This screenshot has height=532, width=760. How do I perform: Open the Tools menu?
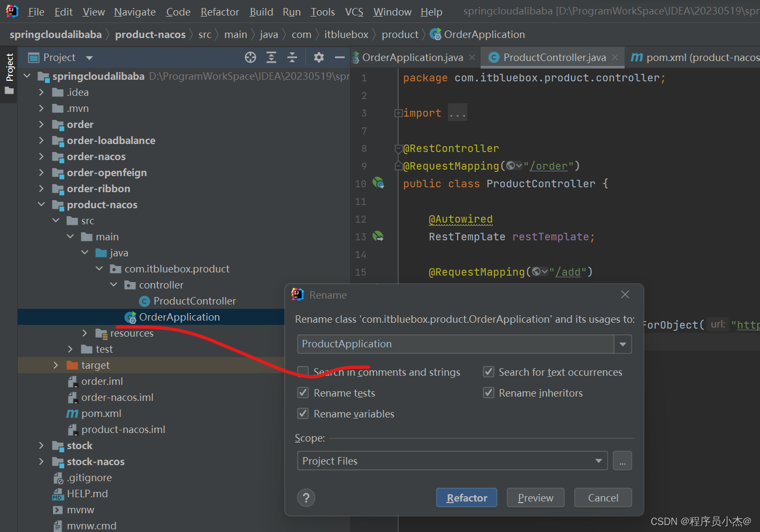pyautogui.click(x=323, y=12)
